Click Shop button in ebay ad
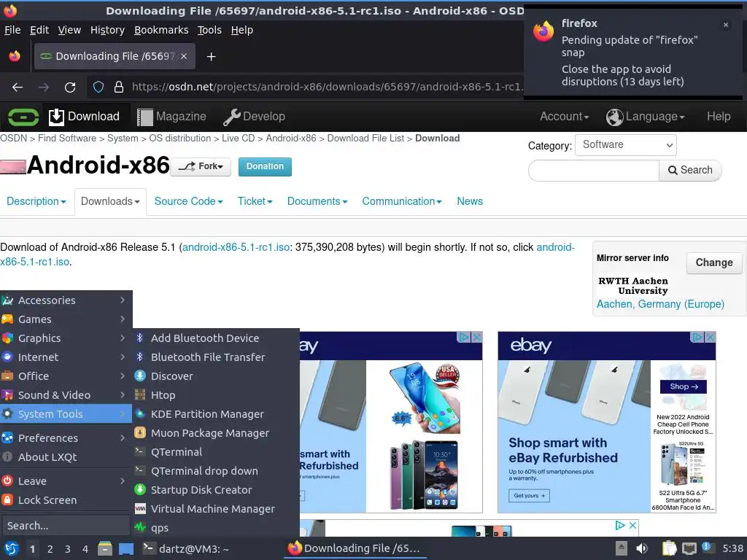Screen dimensions: 747x560 pos(683,386)
